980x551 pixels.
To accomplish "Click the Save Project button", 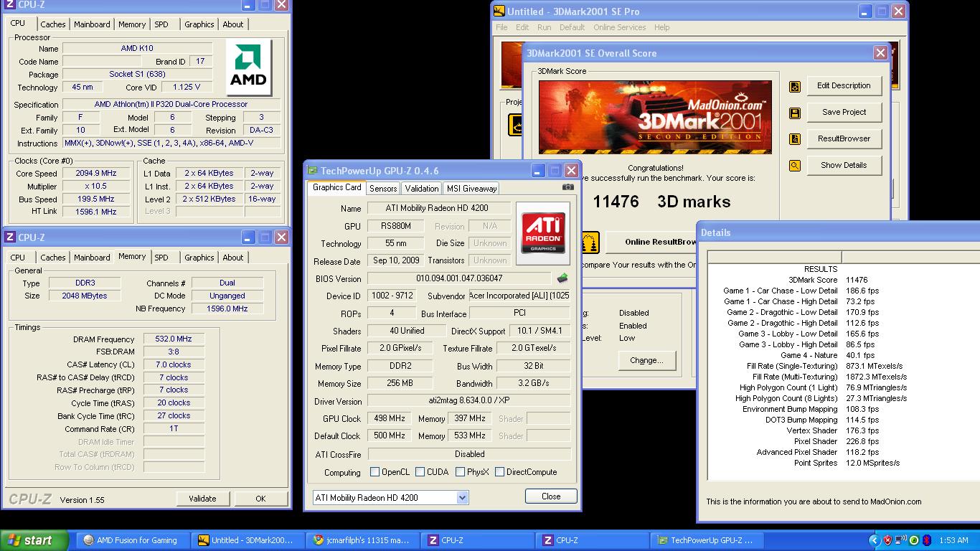I will coord(844,113).
